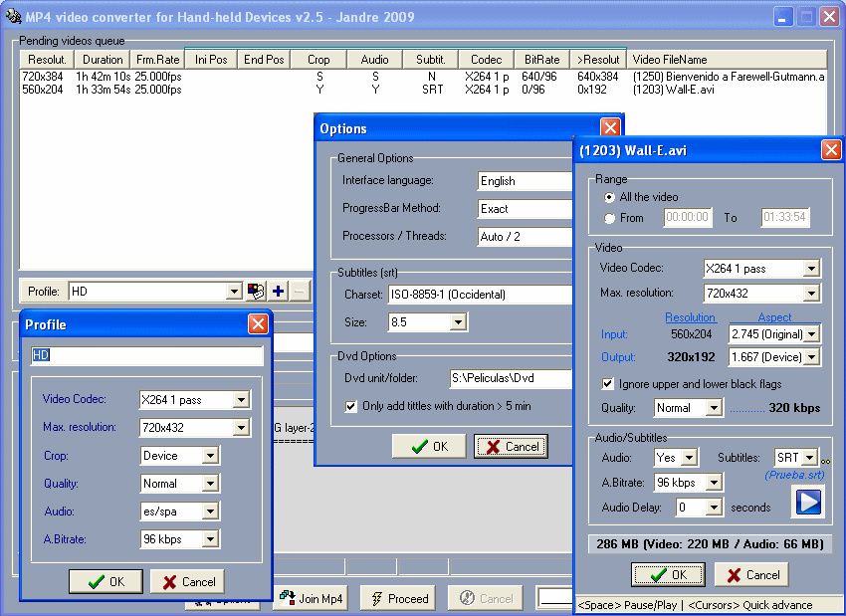Viewport: 846px width, 616px height.
Task: Open Quality Normal dropdown in Wall-E dialog
Action: coord(714,408)
